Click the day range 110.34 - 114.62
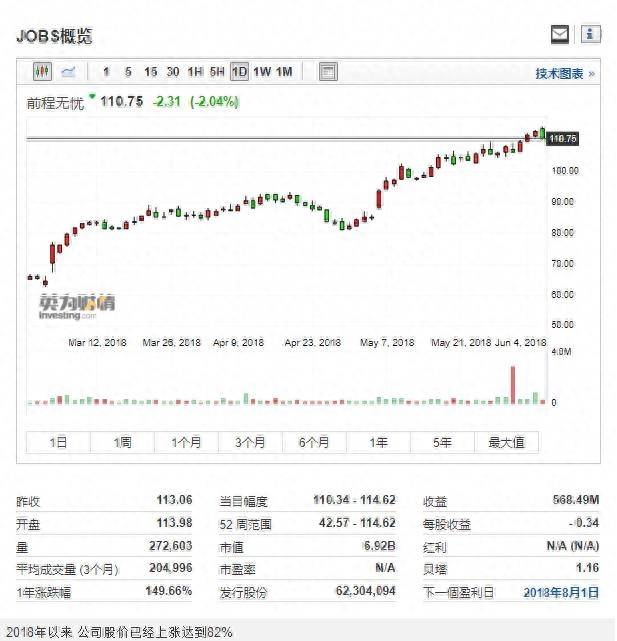Image resolution: width=617 pixels, height=641 pixels. tap(354, 500)
